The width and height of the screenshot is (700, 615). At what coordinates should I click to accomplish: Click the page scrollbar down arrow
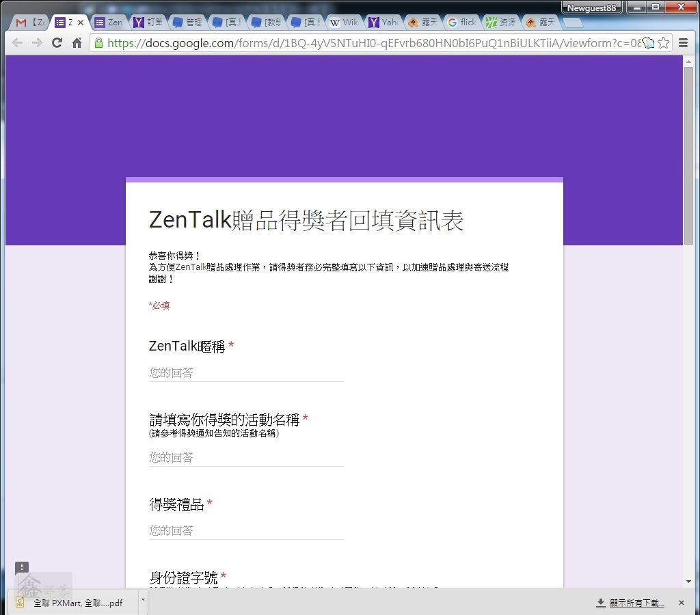tap(688, 582)
